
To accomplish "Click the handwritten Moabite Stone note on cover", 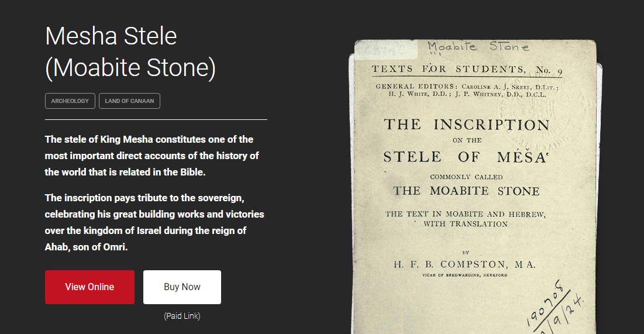I will tap(477, 47).
